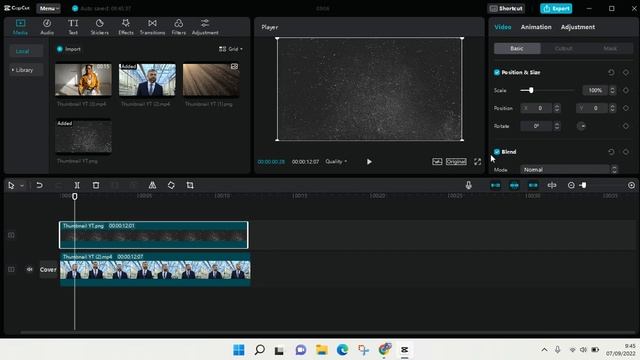Image resolution: width=640 pixels, height=360 pixels.
Task: Click the Rotate degree stepper
Action: [557, 126]
